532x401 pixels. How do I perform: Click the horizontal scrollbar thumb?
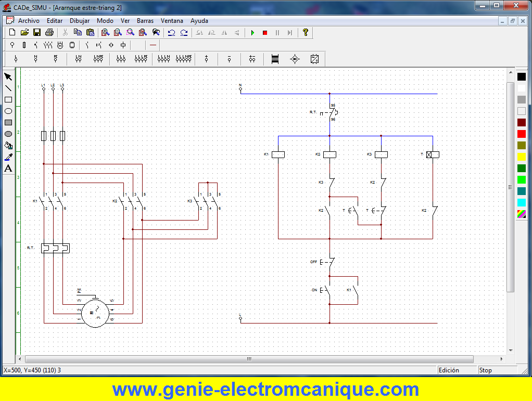coord(249,359)
